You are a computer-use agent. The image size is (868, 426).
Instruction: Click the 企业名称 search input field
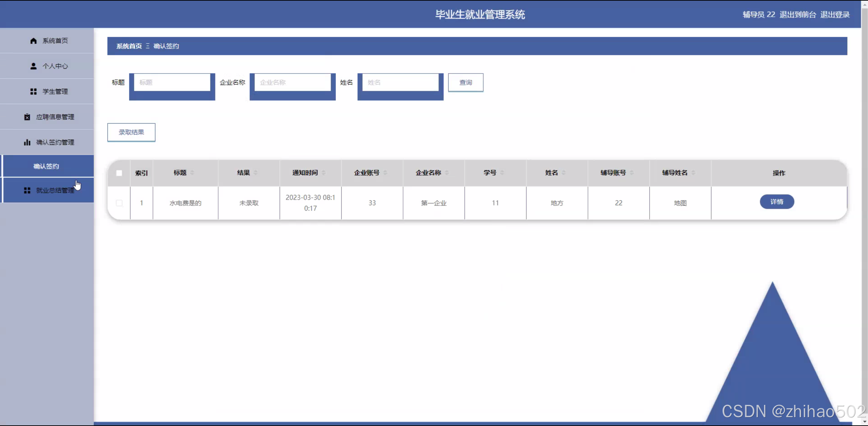click(x=292, y=82)
